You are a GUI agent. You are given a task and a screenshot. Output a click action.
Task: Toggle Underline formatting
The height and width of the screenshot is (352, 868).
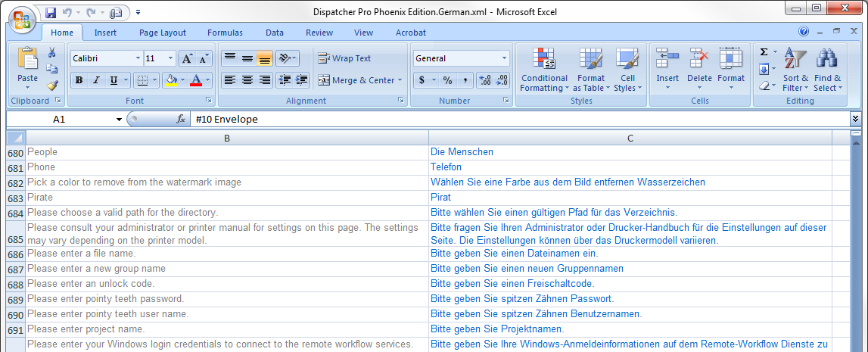[114, 80]
